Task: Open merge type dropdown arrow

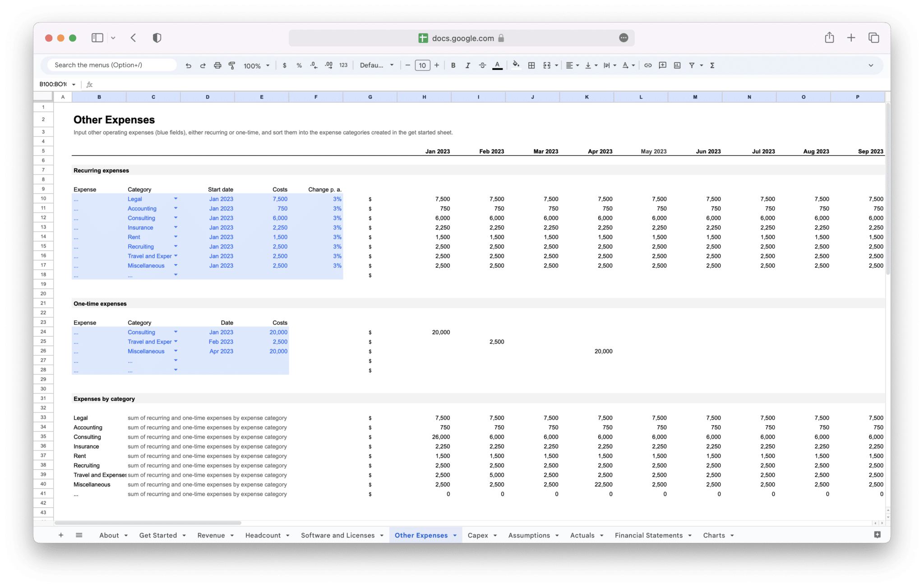Action: click(556, 65)
